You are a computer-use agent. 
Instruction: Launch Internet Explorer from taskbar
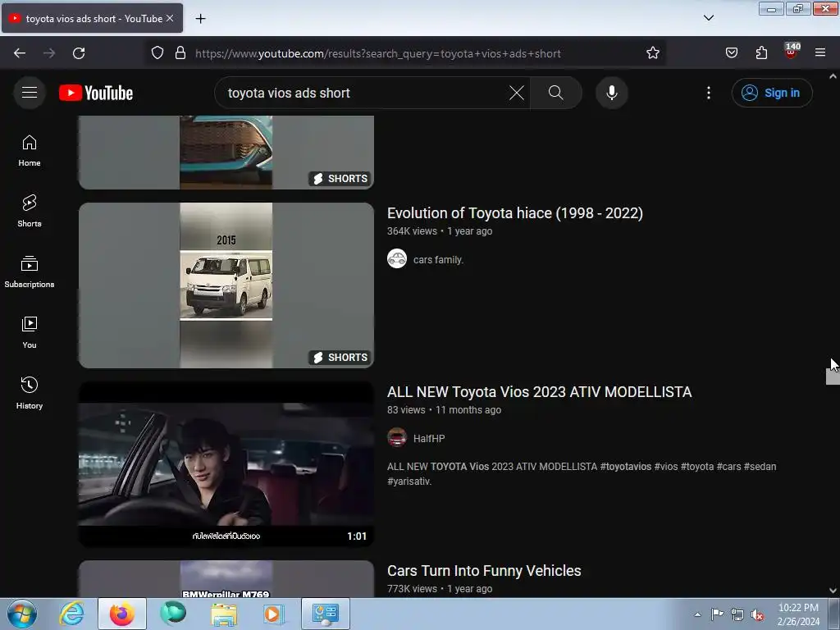tap(71, 614)
